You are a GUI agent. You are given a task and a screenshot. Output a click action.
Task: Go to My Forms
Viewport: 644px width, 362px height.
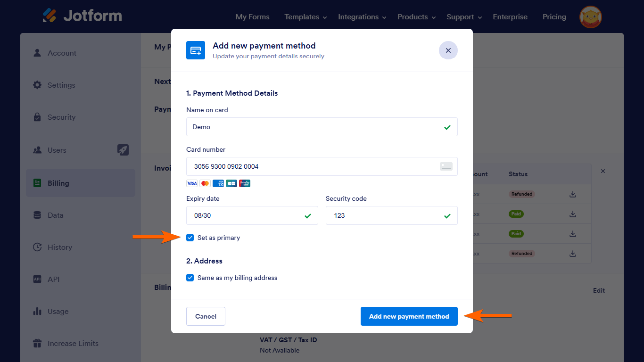coord(252,17)
